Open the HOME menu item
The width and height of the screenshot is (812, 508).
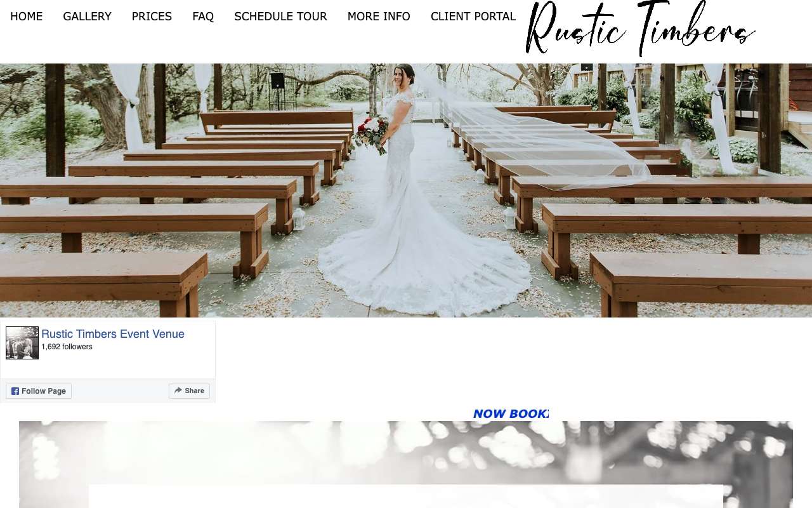(x=27, y=17)
